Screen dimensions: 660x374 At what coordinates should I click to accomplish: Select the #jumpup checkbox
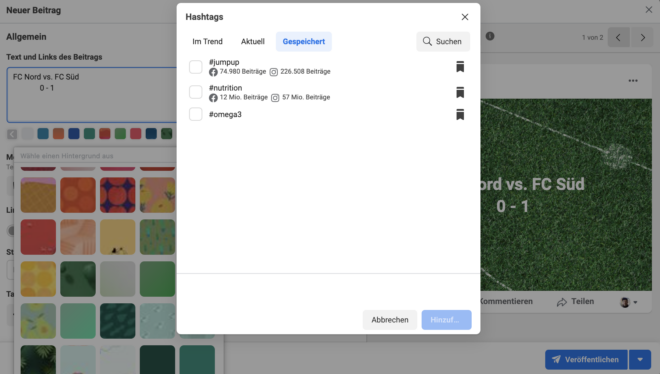point(196,66)
